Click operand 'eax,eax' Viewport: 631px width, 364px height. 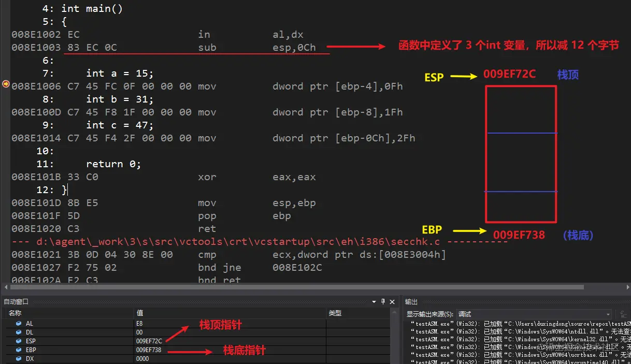294,177
